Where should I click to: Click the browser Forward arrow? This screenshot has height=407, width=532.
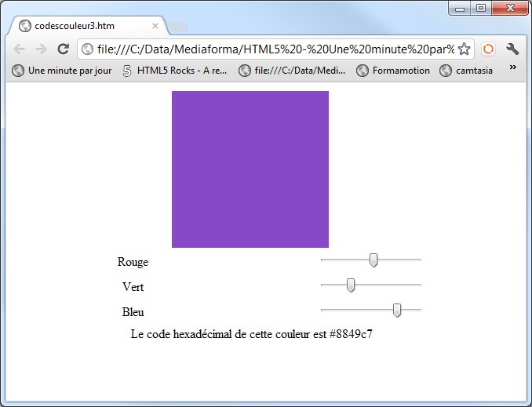click(41, 49)
